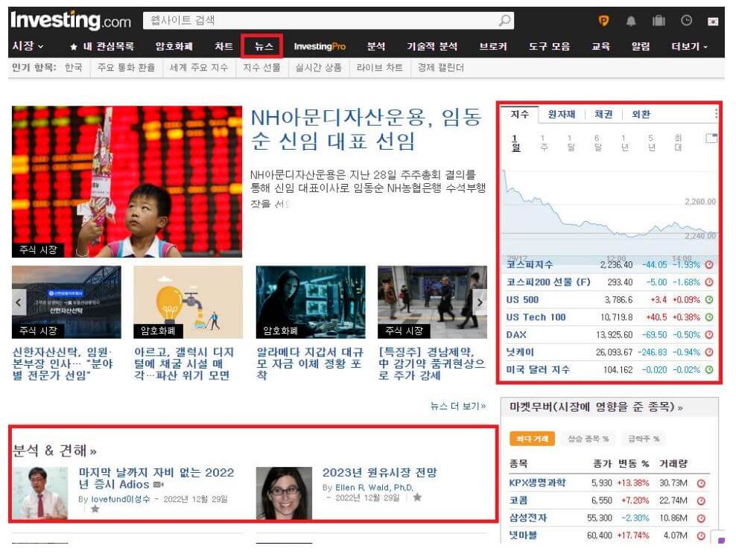Screen dimensions: 736x560
Task: Switch to the 외환 tab
Action: pos(641,114)
